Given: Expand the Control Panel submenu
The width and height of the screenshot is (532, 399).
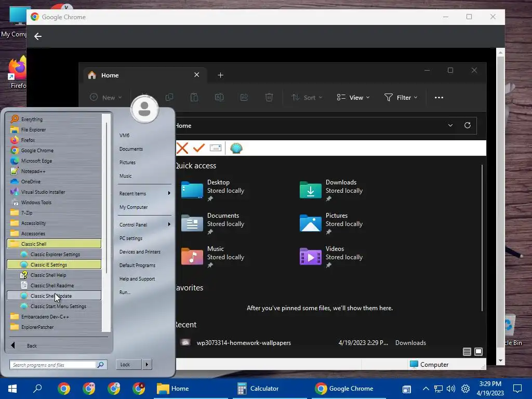Looking at the screenshot, I should point(144,224).
